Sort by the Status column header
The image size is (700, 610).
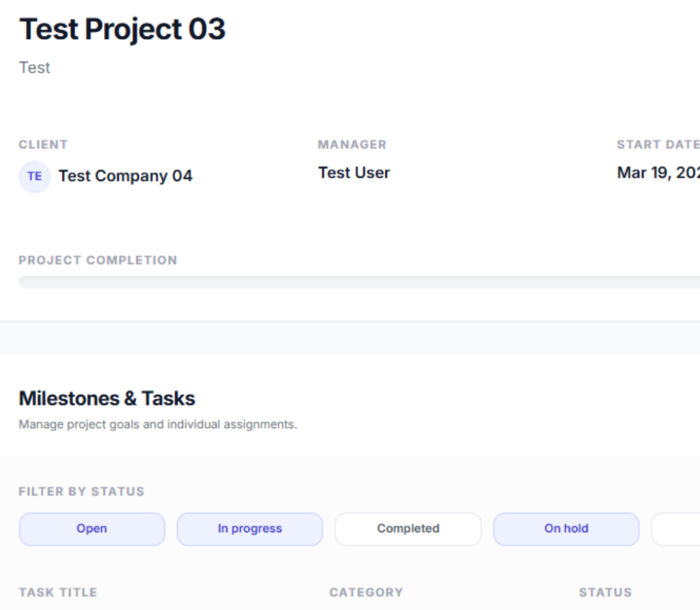pyautogui.click(x=605, y=592)
